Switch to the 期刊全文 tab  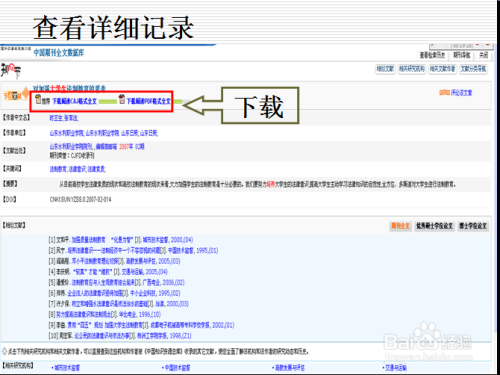(400, 226)
